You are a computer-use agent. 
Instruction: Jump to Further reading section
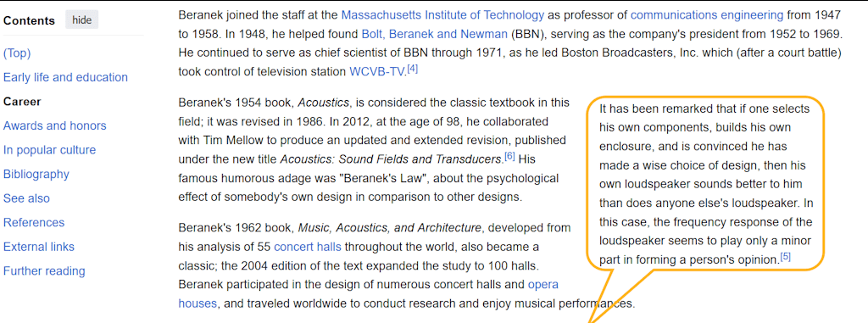pyautogui.click(x=44, y=271)
